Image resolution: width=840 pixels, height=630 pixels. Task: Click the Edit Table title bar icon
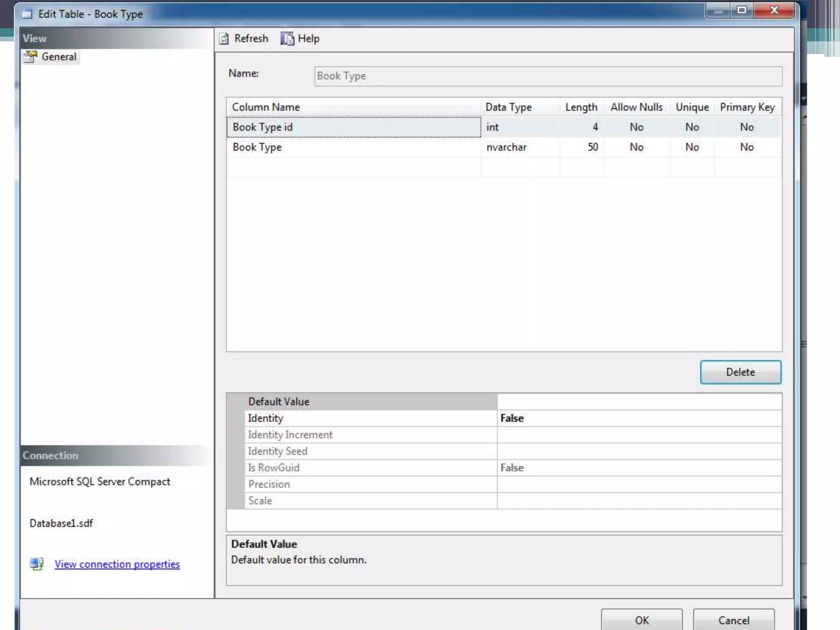27,14
